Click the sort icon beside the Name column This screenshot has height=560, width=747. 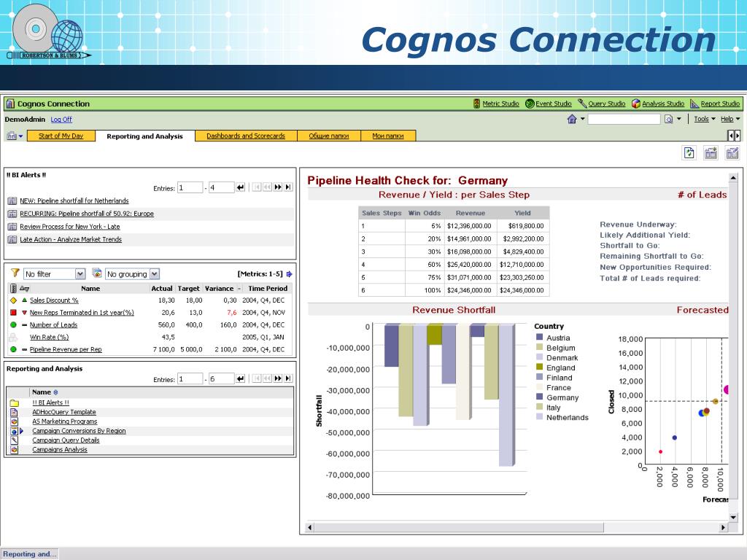coord(55,392)
